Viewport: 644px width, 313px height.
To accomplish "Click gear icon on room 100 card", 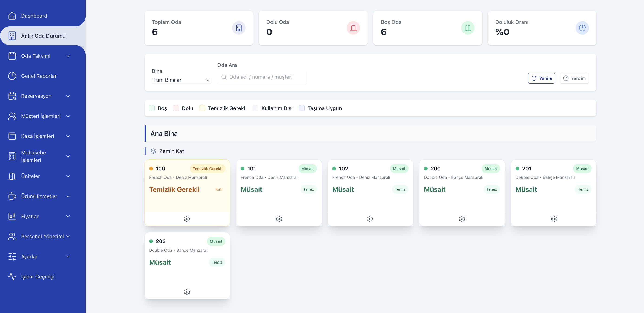I will pyautogui.click(x=187, y=219).
